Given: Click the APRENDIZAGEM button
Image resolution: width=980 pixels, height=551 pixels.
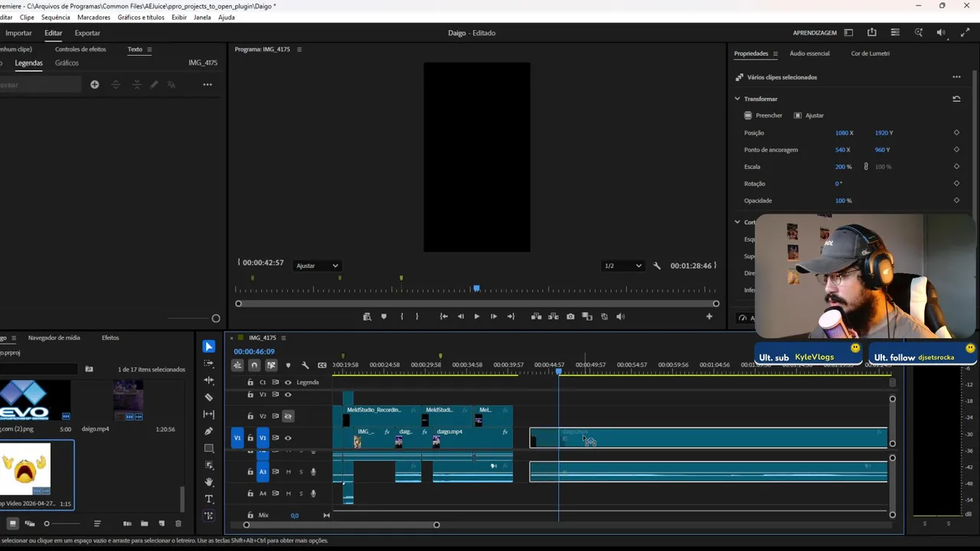Looking at the screenshot, I should (815, 33).
